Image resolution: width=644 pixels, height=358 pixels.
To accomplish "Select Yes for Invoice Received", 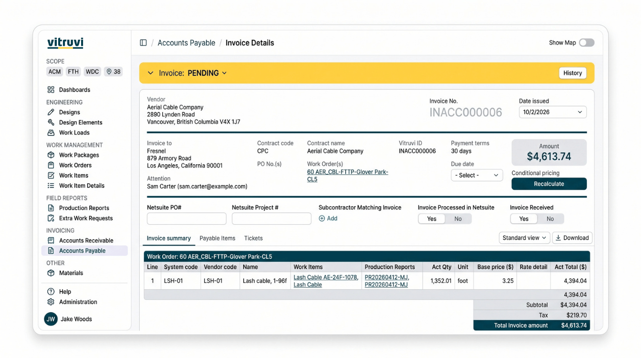I will pos(524,219).
